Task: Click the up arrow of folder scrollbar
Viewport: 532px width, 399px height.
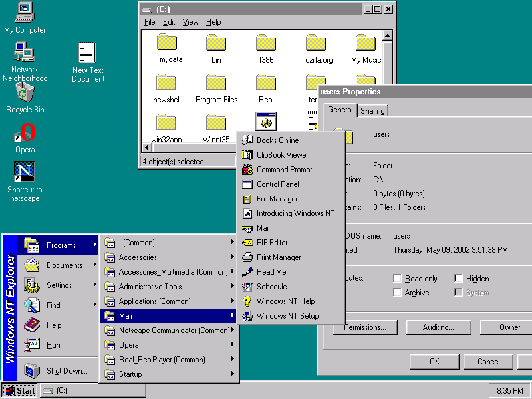Action: (x=388, y=35)
